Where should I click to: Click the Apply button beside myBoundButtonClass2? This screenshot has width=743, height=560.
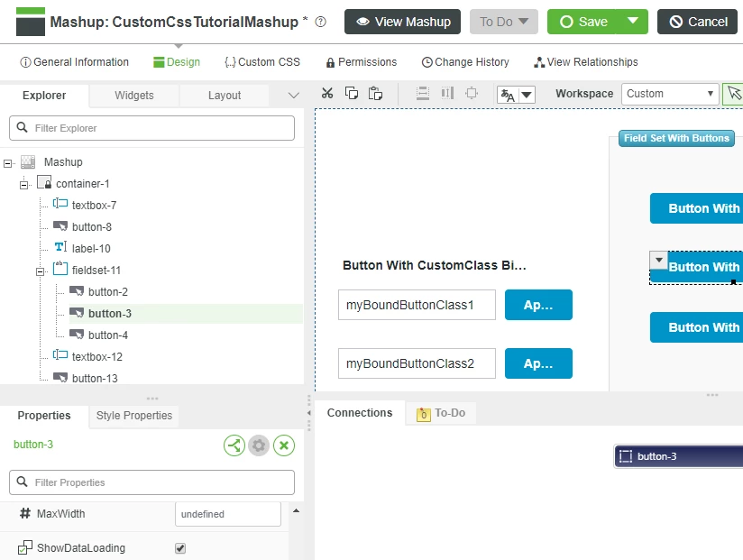538,363
